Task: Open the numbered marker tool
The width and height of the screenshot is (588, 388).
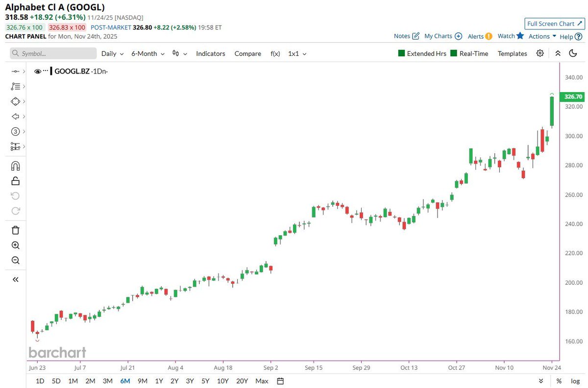Action: click(15, 131)
